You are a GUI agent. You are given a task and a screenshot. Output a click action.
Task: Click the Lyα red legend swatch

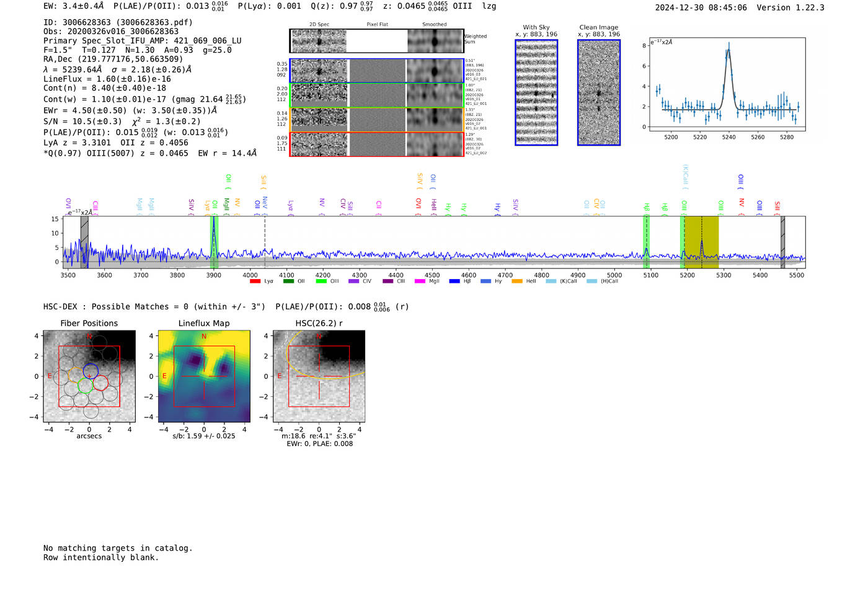point(255,282)
